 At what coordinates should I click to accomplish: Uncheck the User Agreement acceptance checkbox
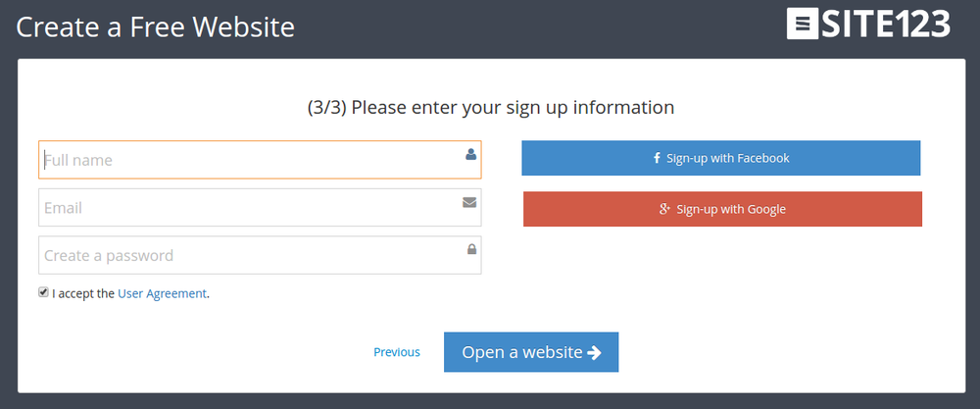coord(44,292)
